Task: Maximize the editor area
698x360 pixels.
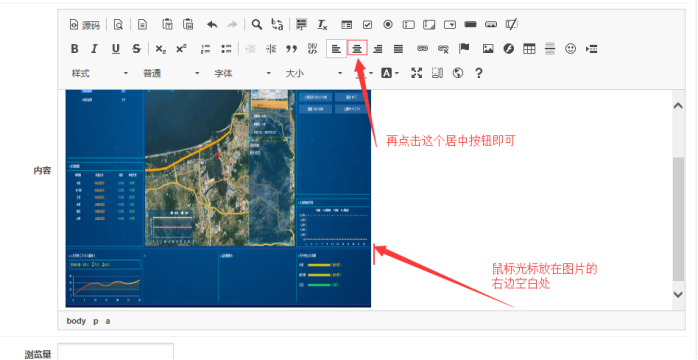Action: point(417,73)
